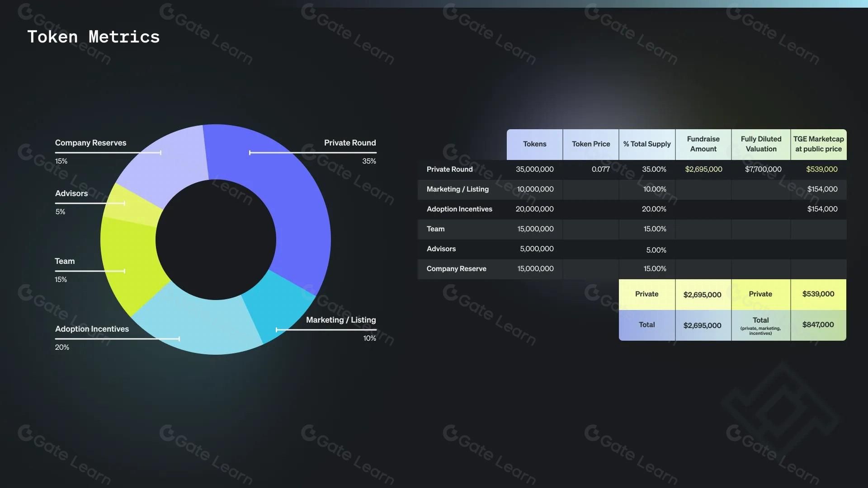Click the $539,000 highlighted value
Screen dimensions: 868x488
click(x=822, y=169)
